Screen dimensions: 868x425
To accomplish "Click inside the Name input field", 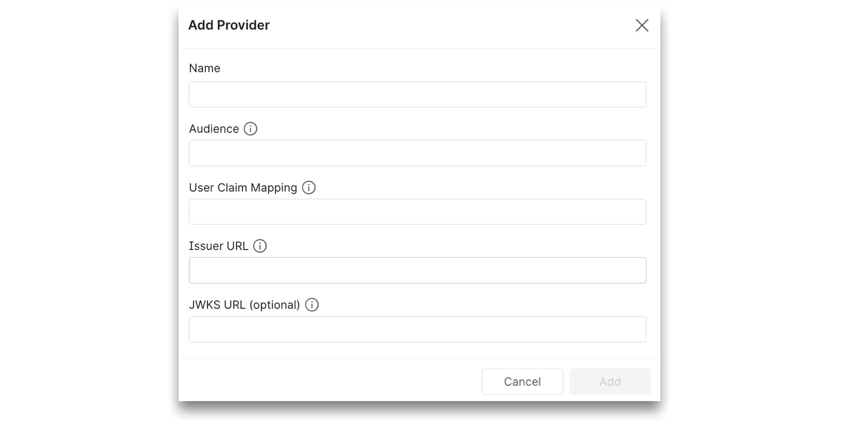I will [x=417, y=94].
